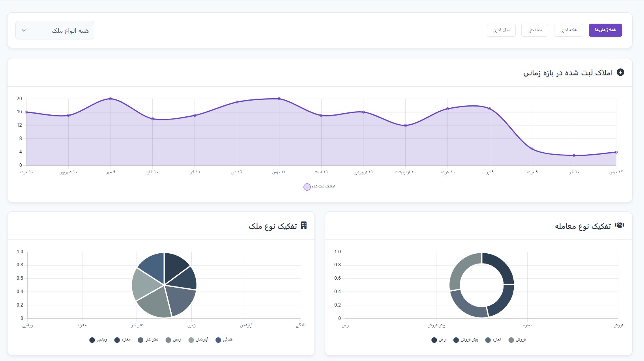Click the handshake icon next to تفکیک نوع معامله
This screenshot has height=361, width=644.
620,225
